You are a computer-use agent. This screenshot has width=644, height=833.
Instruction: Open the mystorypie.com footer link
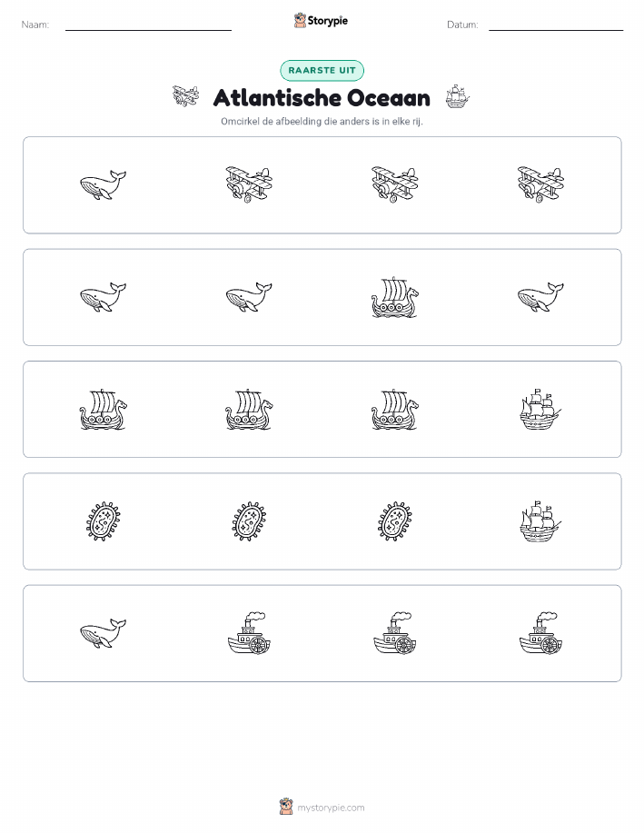(331, 808)
